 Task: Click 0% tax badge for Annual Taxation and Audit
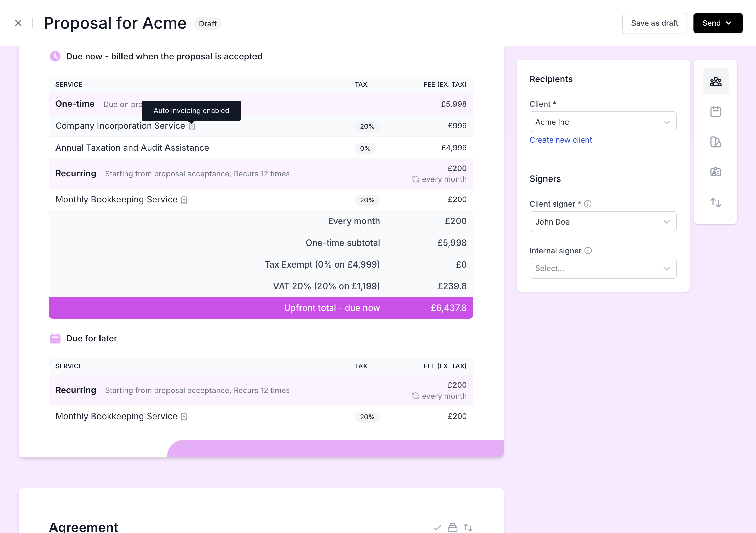365,148
